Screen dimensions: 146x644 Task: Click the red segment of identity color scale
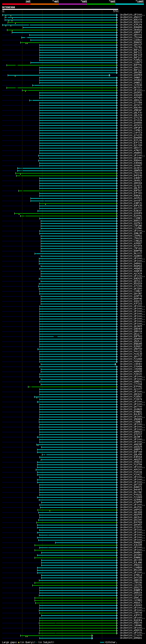[16, 4]
